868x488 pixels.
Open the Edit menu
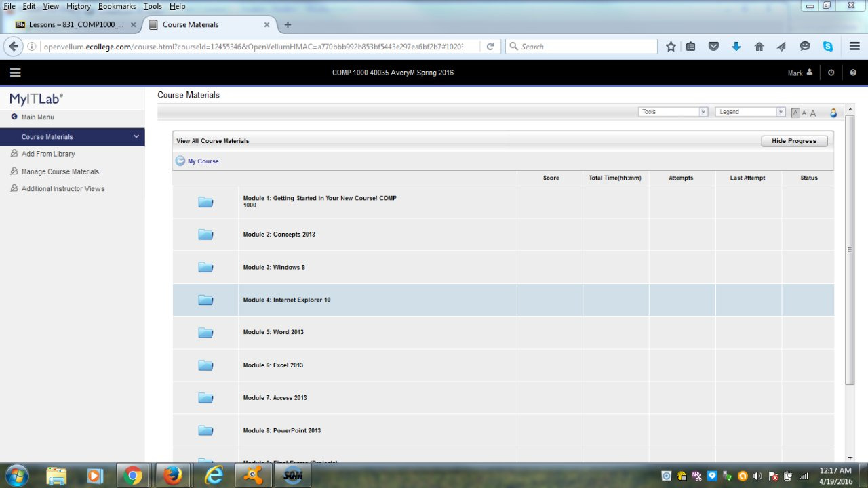tap(29, 6)
